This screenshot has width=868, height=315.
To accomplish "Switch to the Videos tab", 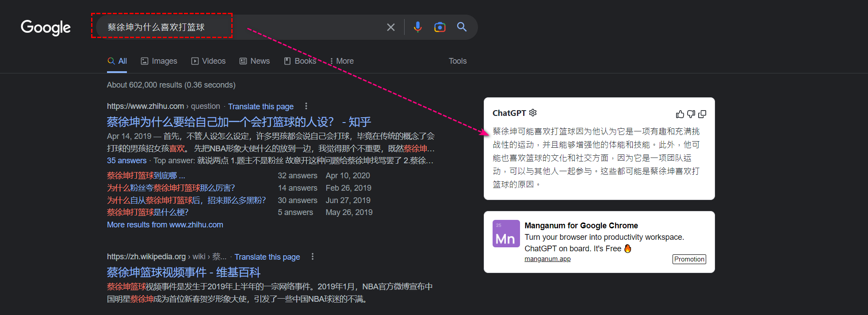I will [208, 61].
